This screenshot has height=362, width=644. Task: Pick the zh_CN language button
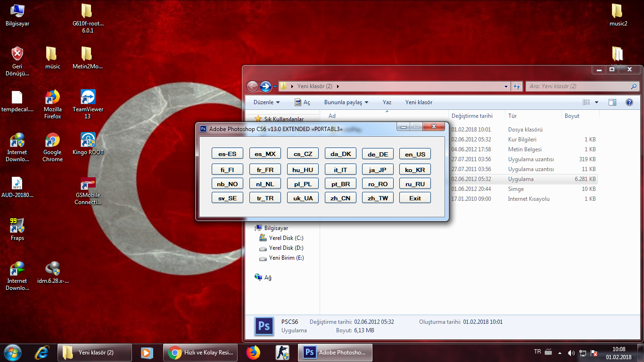(340, 198)
